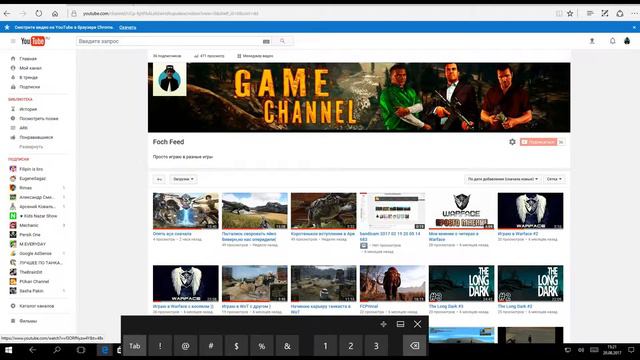This screenshot has width=640, height=360.
Task: Open the web note pen icon
Action: click(x=605, y=13)
